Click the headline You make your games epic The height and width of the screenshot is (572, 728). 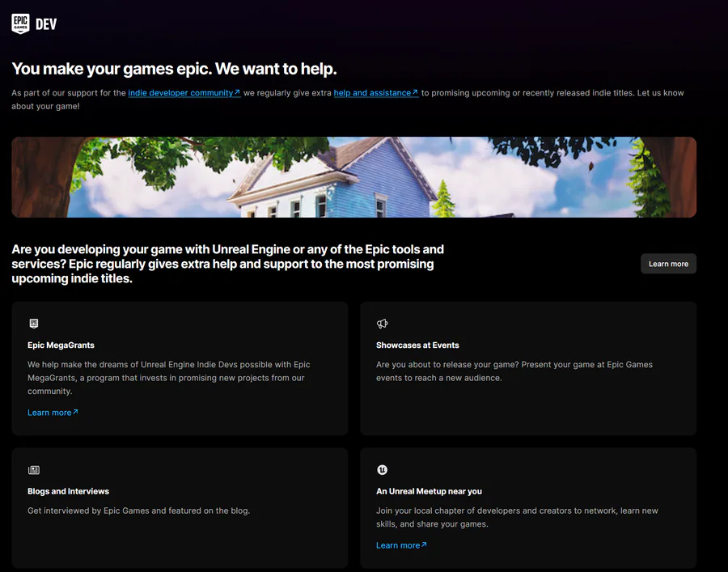(x=174, y=69)
